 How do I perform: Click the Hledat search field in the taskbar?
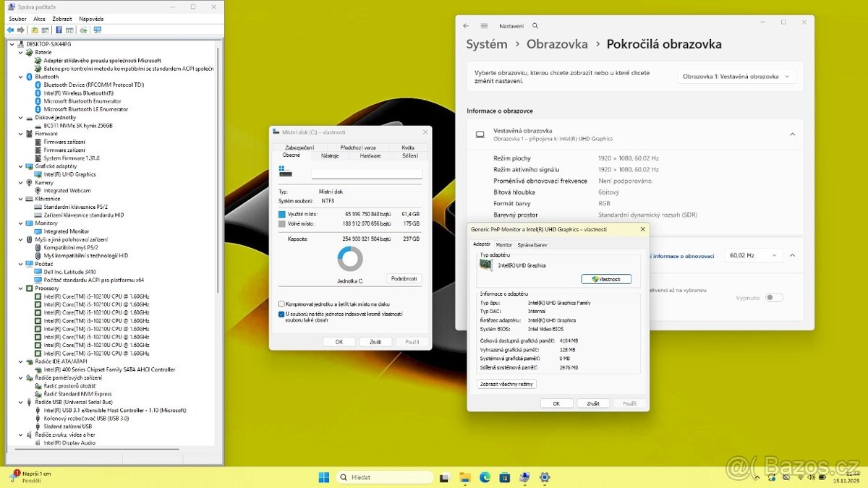(x=383, y=477)
